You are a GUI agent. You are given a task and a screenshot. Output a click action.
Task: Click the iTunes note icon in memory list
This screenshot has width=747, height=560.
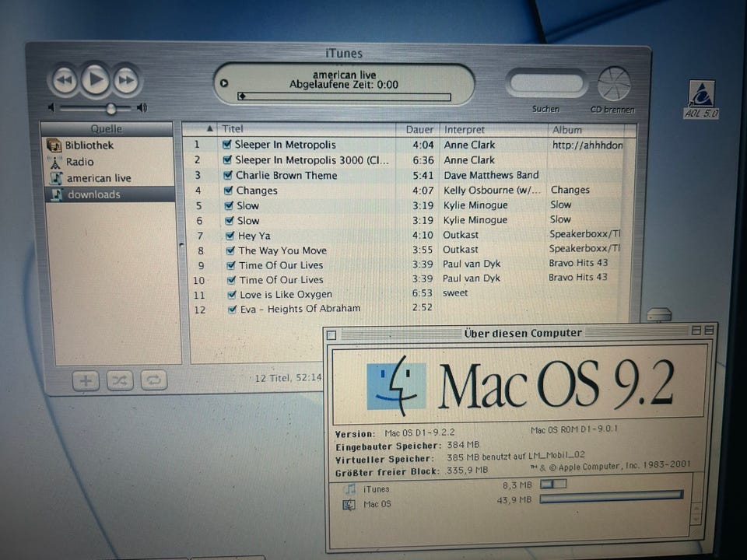350,488
